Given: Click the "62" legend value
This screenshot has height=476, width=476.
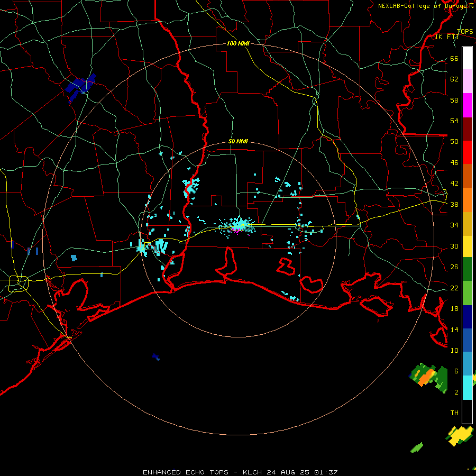Looking at the screenshot, I should pyautogui.click(x=454, y=79).
